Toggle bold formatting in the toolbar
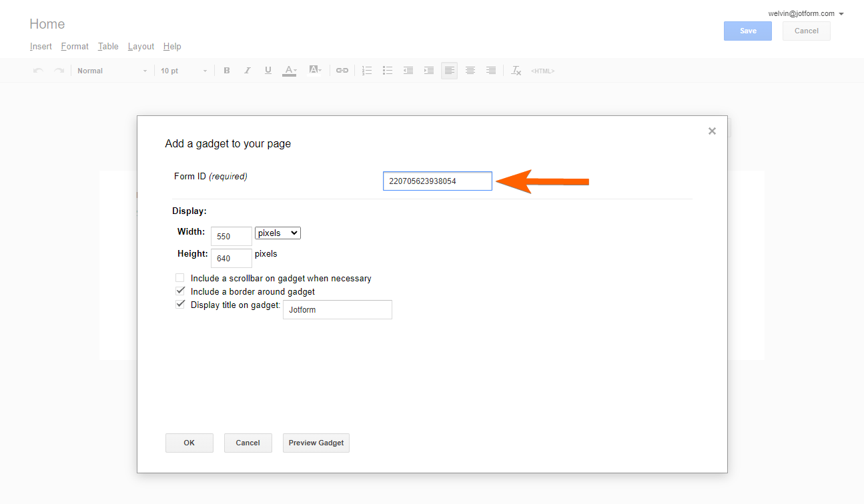This screenshot has height=504, width=864. point(227,71)
